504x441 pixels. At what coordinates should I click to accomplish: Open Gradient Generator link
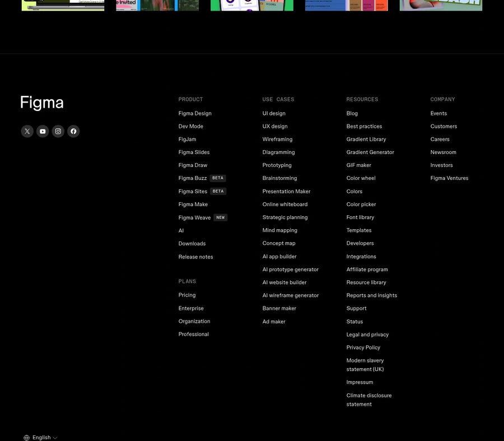tap(370, 152)
